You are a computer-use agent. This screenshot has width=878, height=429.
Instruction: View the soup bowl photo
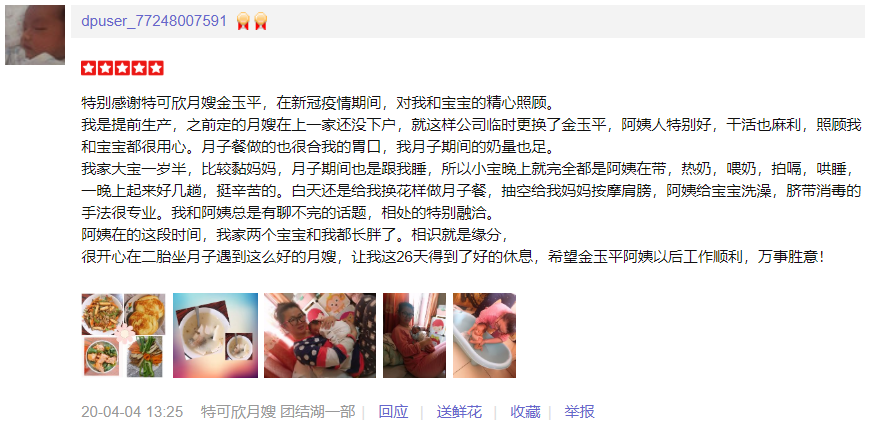tap(216, 335)
